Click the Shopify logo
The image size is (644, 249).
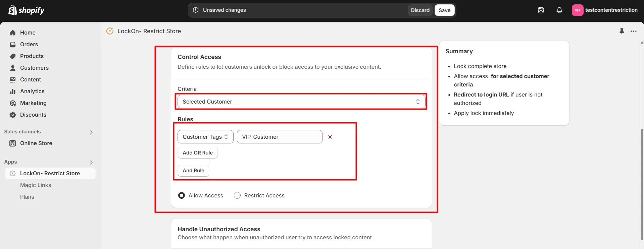pyautogui.click(x=26, y=10)
